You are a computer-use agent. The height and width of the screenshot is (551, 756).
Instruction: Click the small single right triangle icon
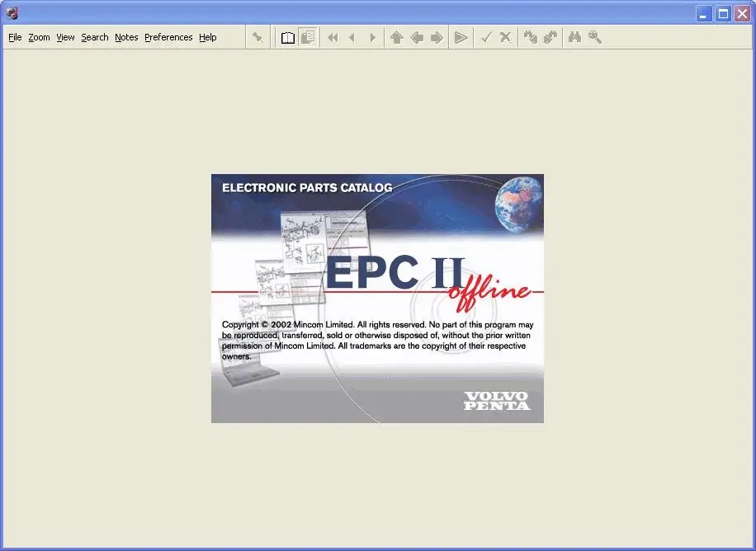pos(372,37)
